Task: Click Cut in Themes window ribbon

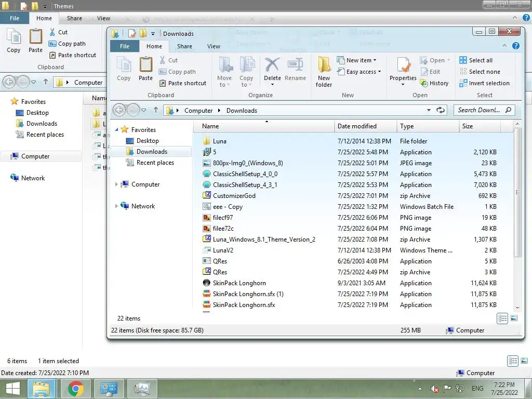Action: coord(58,32)
